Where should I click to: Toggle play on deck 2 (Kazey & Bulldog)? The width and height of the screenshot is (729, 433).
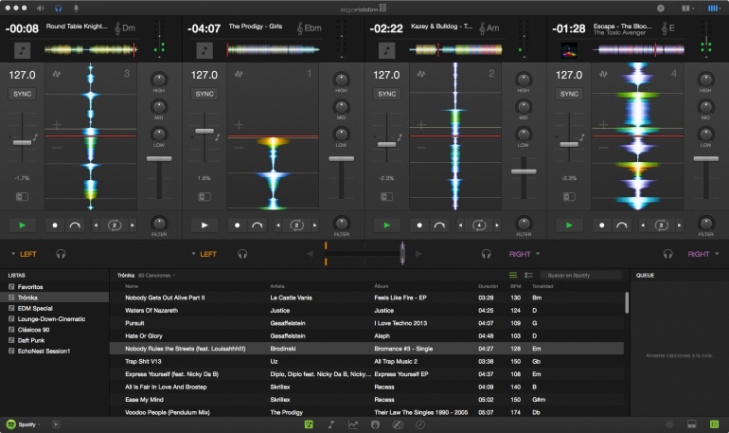pyautogui.click(x=386, y=225)
